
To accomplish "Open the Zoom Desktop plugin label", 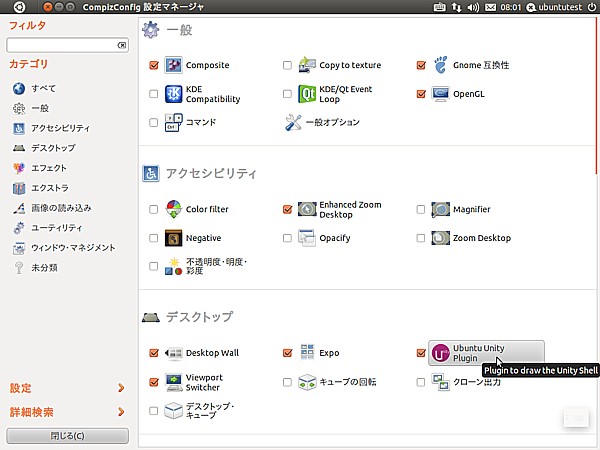I will (482, 238).
